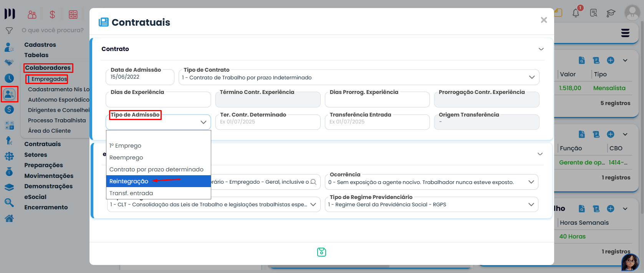Viewport: 644px width, 273px height.
Task: Open Empregados in the sidebar menu
Action: pos(49,79)
